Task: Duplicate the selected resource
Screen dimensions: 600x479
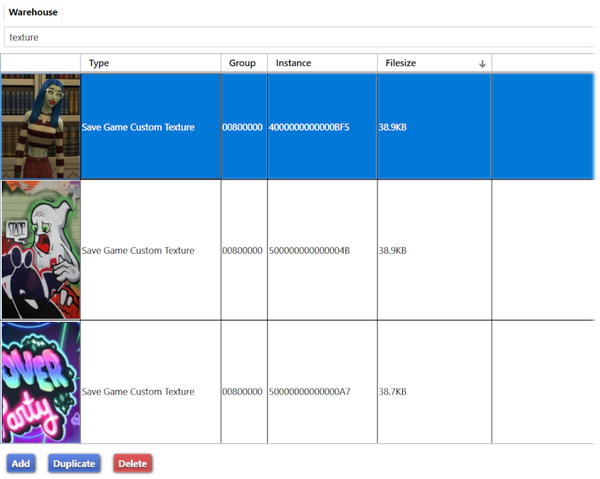Action: click(x=74, y=463)
